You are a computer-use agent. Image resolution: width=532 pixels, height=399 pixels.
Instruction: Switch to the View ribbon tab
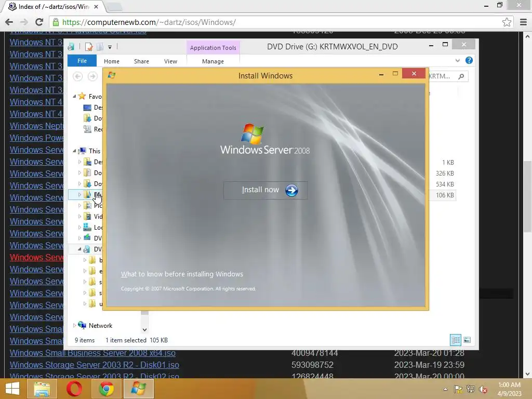[170, 61]
